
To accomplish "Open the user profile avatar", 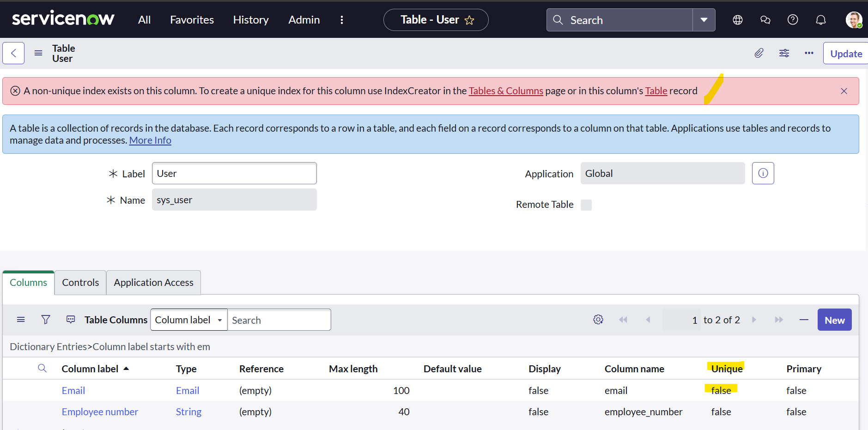I will click(x=854, y=20).
